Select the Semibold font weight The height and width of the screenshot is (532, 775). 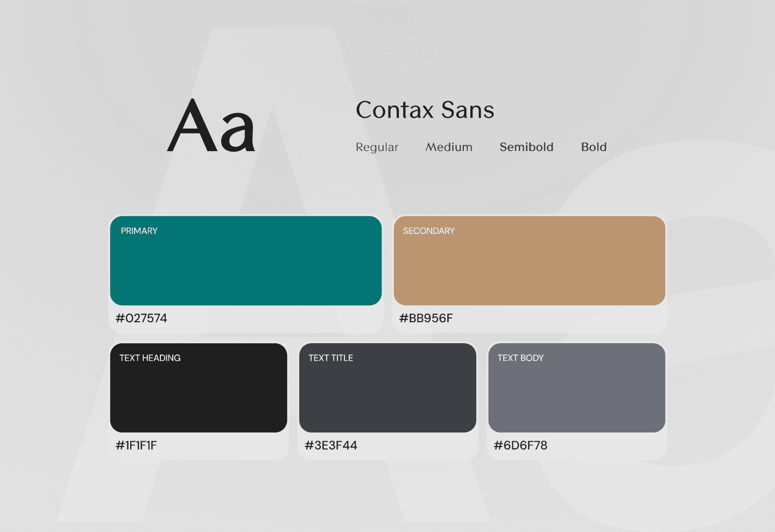pyautogui.click(x=526, y=147)
